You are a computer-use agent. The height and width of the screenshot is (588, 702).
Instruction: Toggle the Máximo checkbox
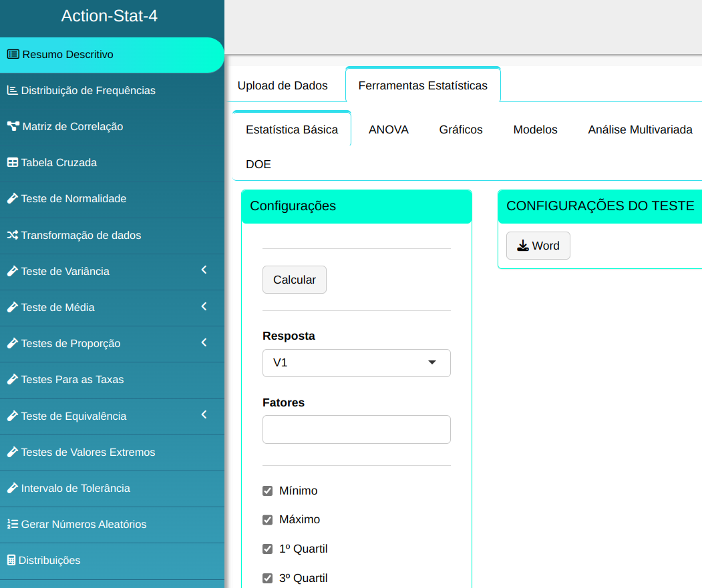(268, 520)
